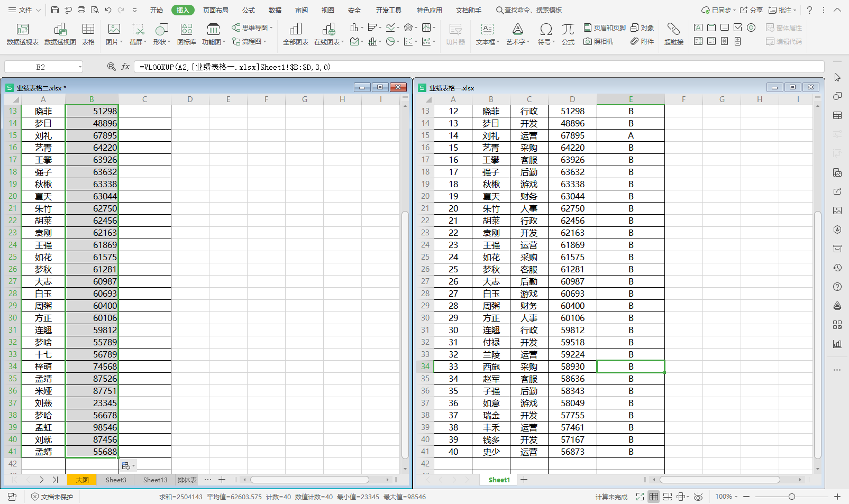Open the 形状 shapes dropdown

click(162, 34)
